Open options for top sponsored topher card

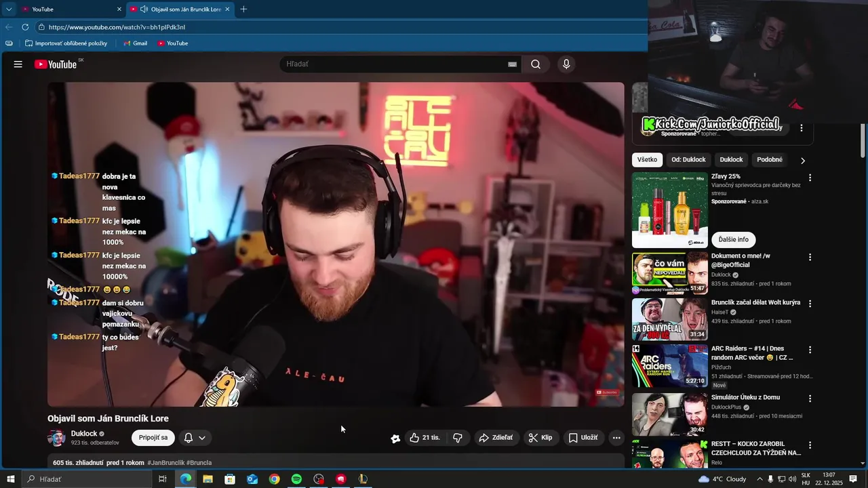(x=801, y=128)
